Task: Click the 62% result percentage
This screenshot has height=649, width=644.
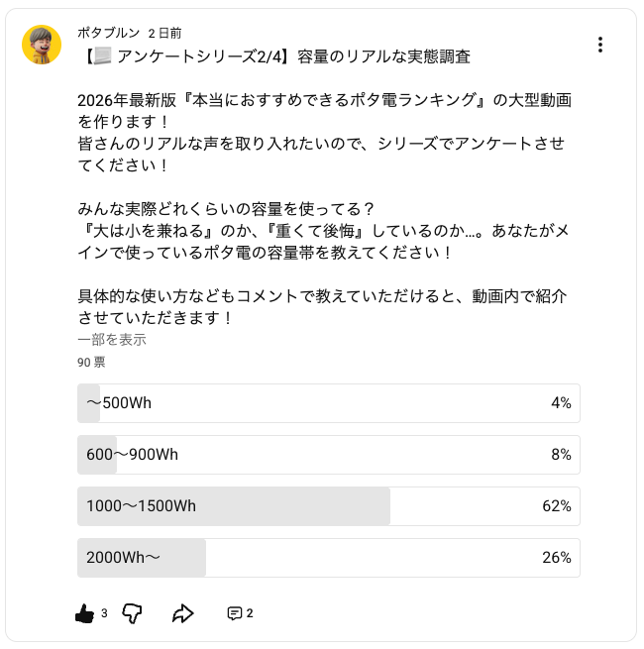Action: [x=557, y=506]
